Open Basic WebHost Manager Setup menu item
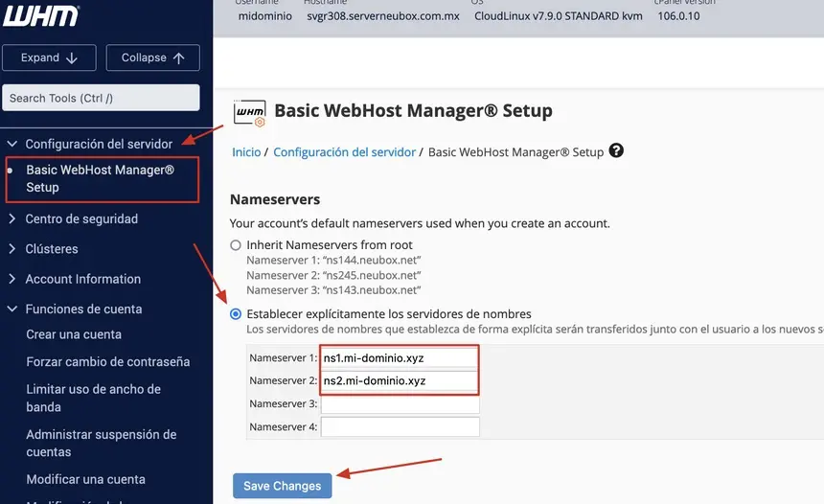Screen dimensions: 824x504 click(x=102, y=178)
